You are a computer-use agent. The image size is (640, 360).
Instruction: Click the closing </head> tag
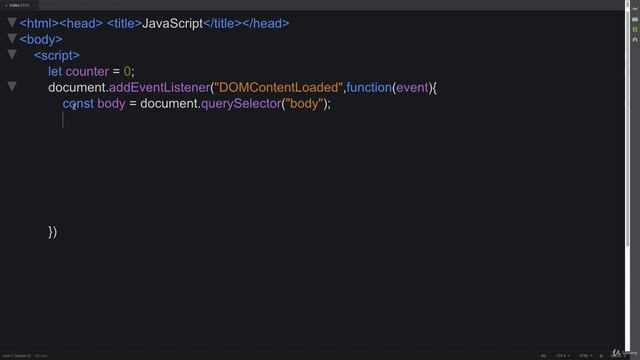[x=265, y=23]
